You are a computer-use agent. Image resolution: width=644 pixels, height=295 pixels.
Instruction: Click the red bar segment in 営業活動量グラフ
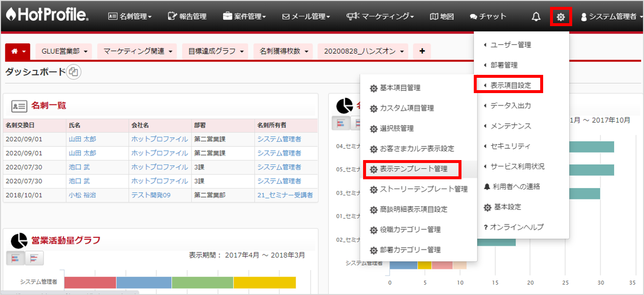click(90, 282)
